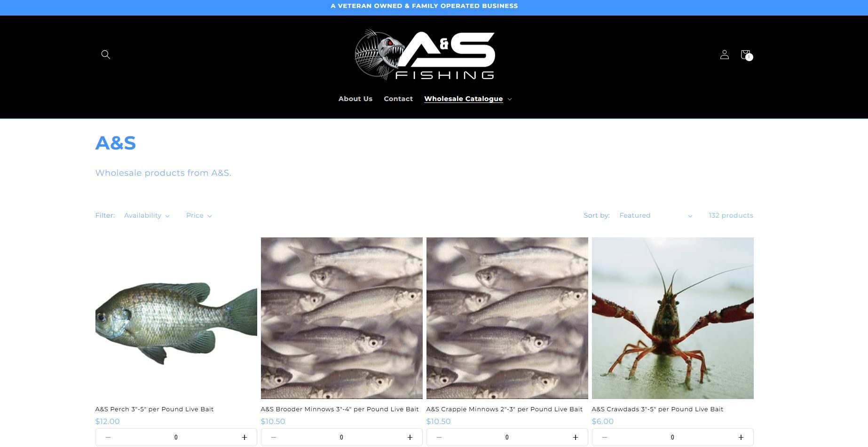Open A&S Brooder Minnows 3"-4" product link
The height and width of the screenshot is (447, 868).
339,409
